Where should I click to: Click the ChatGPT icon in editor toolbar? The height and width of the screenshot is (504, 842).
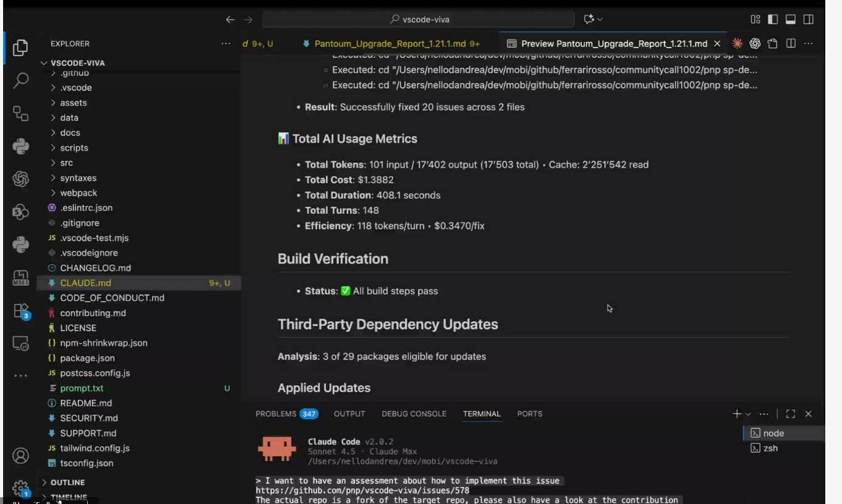tap(755, 44)
